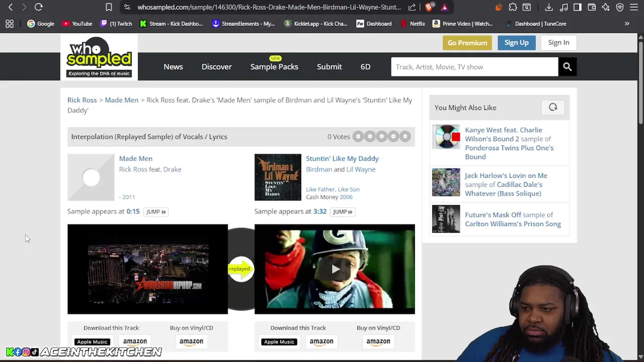This screenshot has width=644, height=362.
Task: Play the Made Men WorldStarHipHop video
Action: (x=147, y=269)
